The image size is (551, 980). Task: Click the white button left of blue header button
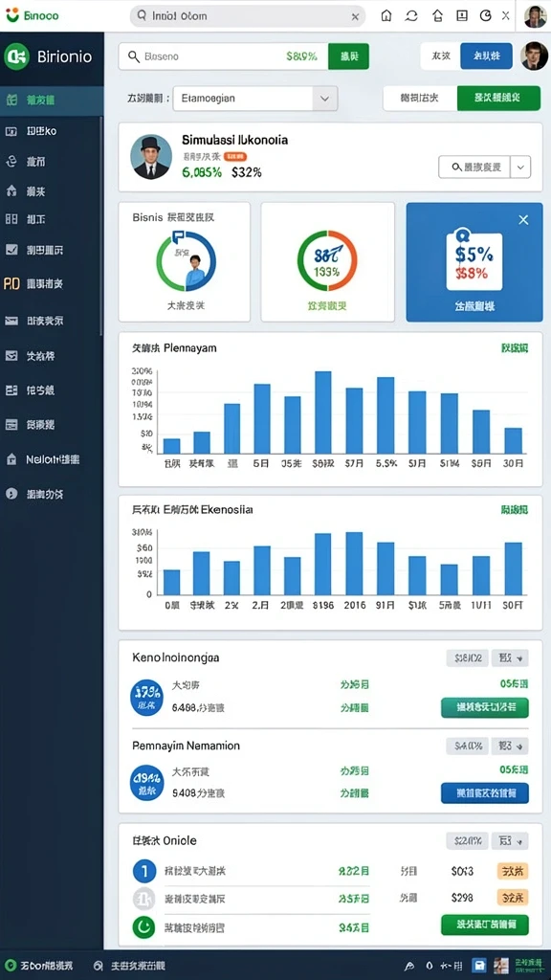click(440, 56)
